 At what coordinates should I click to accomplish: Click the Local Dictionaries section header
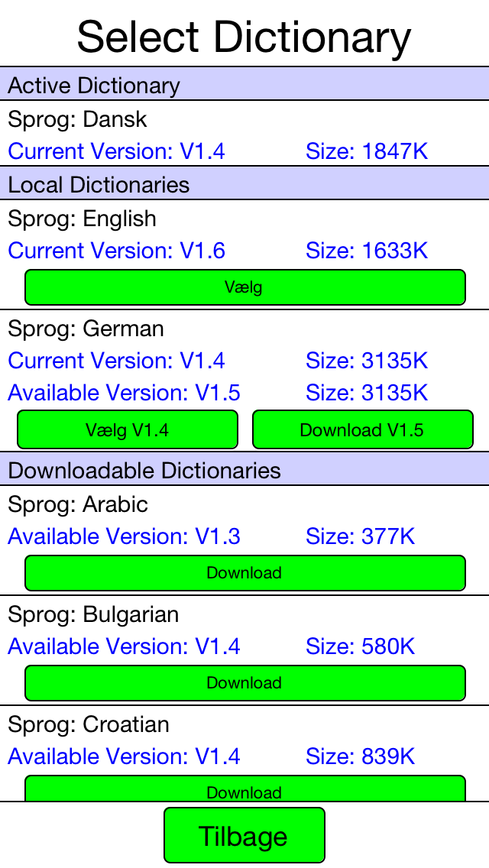pos(244,184)
